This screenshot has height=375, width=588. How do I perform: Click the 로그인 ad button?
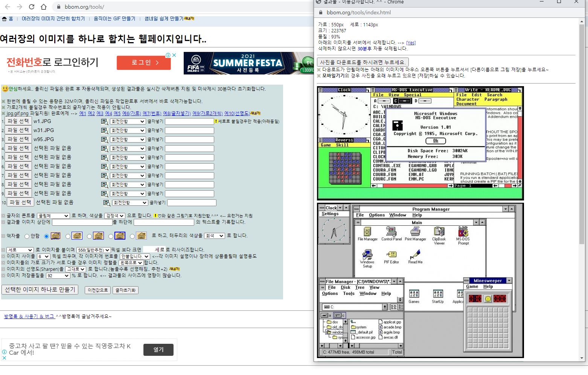pos(144,62)
